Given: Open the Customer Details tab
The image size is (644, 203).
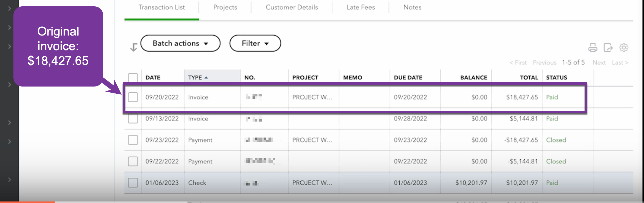Looking at the screenshot, I should coord(292,7).
